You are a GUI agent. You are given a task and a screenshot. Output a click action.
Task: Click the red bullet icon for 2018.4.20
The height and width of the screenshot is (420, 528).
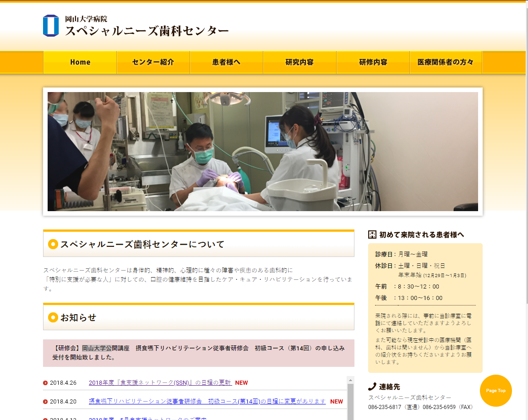[x=45, y=402]
